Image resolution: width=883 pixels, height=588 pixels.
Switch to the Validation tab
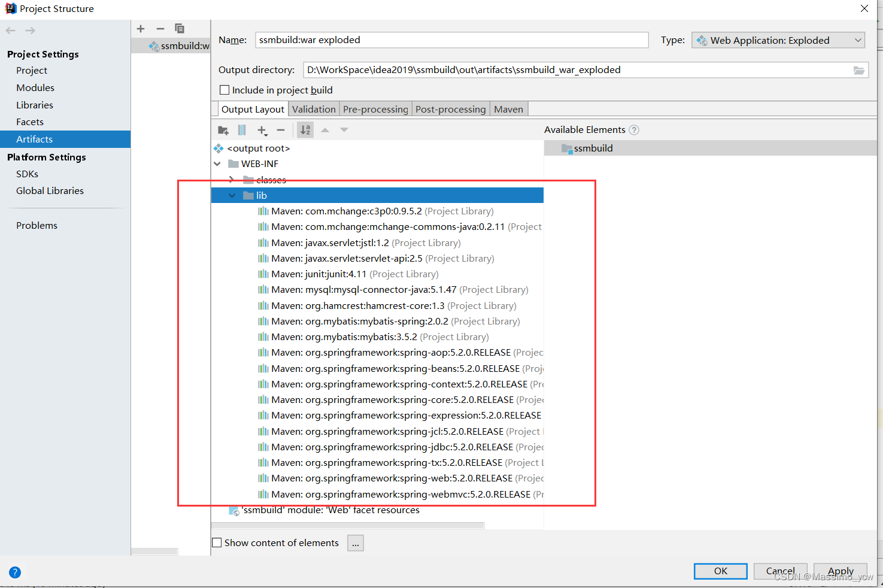click(314, 109)
